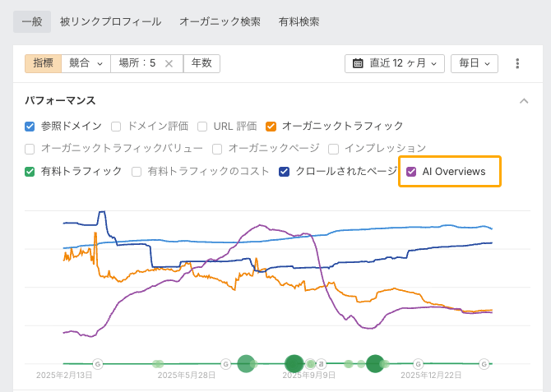Disable the 有料トラフィック checkbox
The image size is (551, 392).
[x=30, y=172]
